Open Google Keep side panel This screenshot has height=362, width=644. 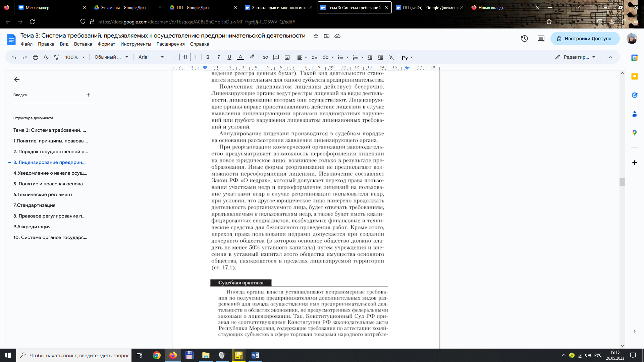pos(635,76)
